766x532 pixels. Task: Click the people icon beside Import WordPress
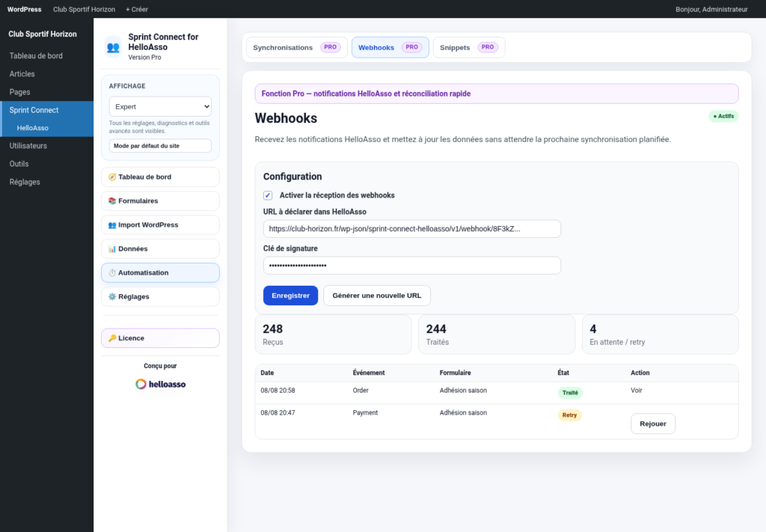click(112, 224)
